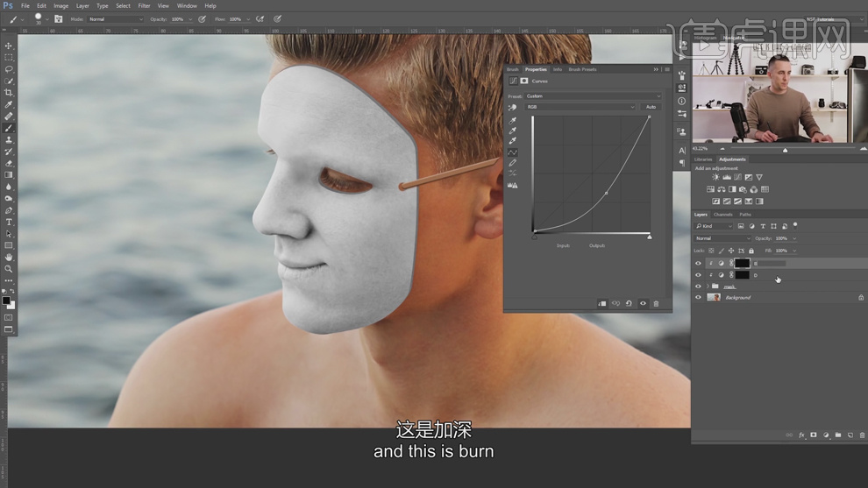Open the Preset dropdown in Curves
This screenshot has width=868, height=488.
click(593, 95)
